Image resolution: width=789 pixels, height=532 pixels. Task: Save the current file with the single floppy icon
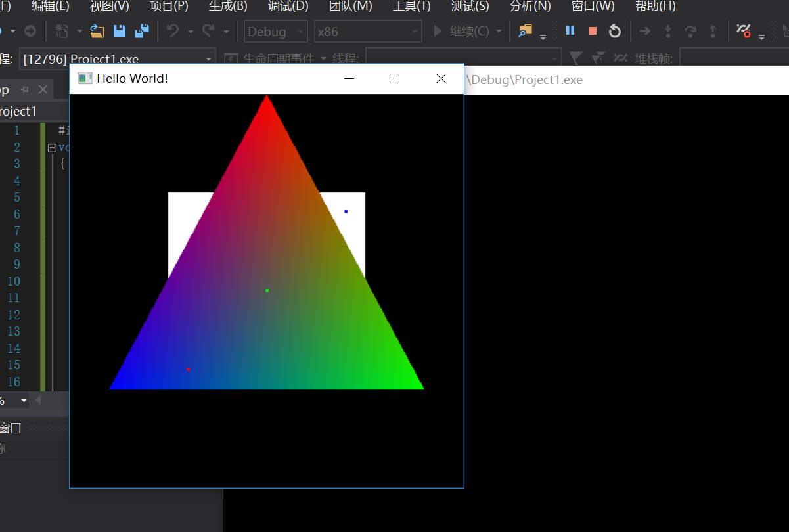tap(119, 31)
